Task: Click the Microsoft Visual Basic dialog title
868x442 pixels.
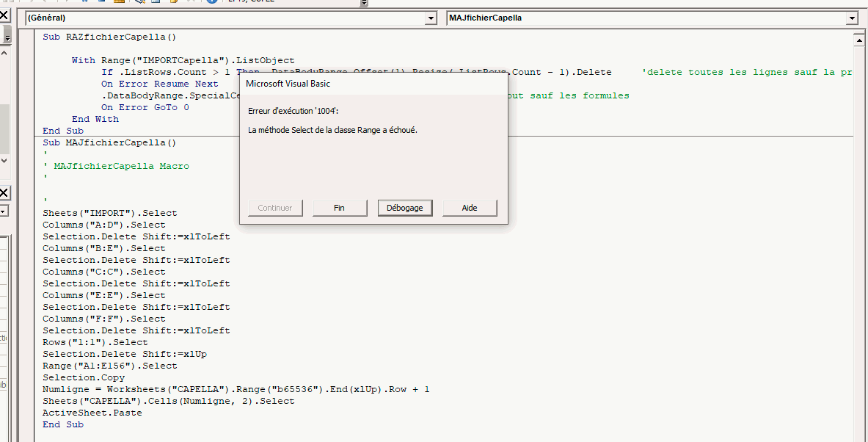Action: pos(288,84)
